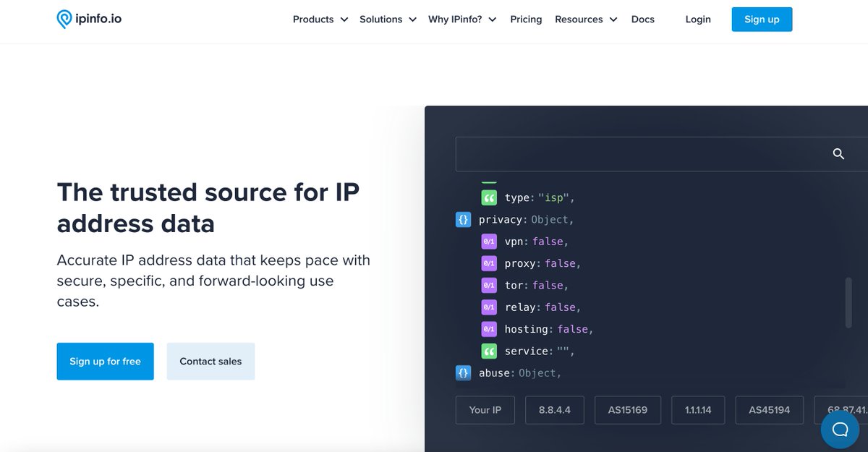
Task: Expand the Resources menu
Action: [587, 20]
